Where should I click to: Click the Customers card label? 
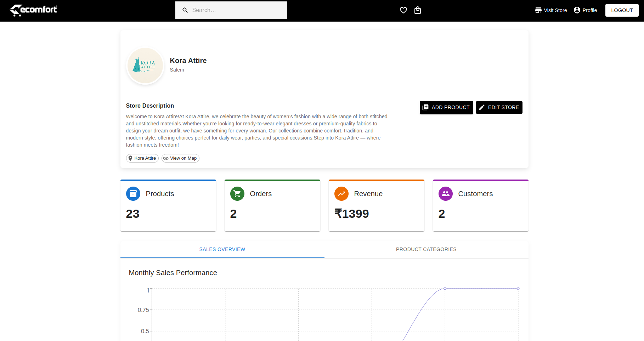pos(475,194)
